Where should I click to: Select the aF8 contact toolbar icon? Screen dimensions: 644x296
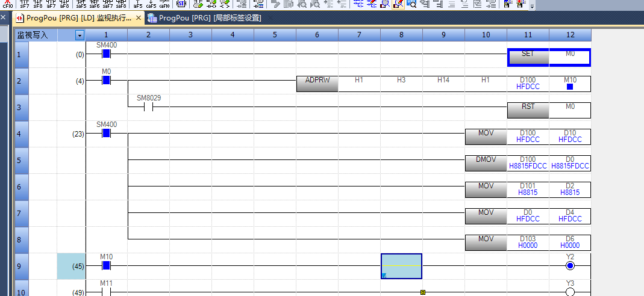click(64, 4)
